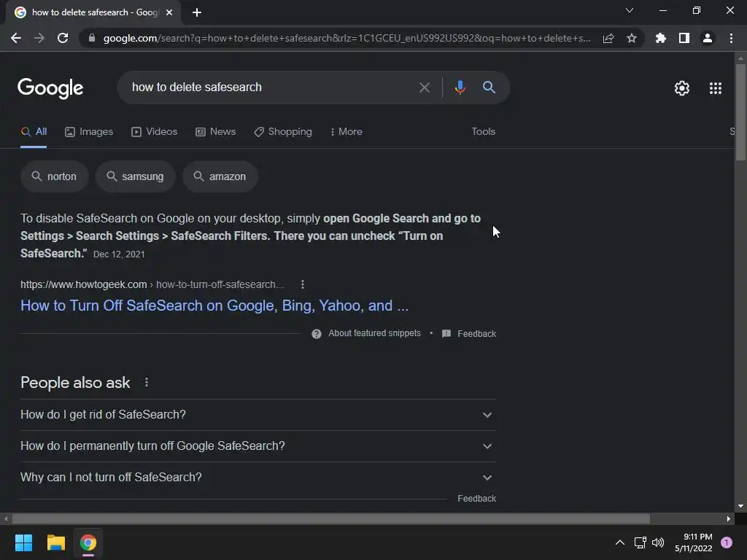Show hidden tray icons

[x=620, y=542]
